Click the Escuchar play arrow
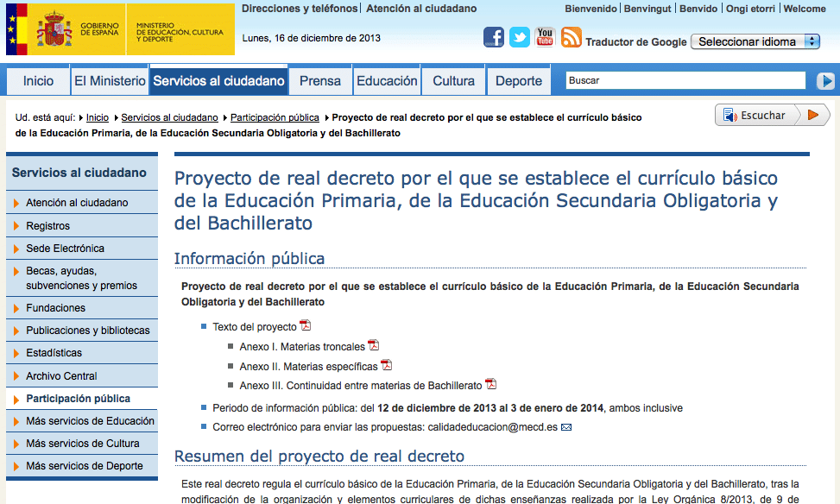This screenshot has width=840, height=504. click(x=812, y=115)
